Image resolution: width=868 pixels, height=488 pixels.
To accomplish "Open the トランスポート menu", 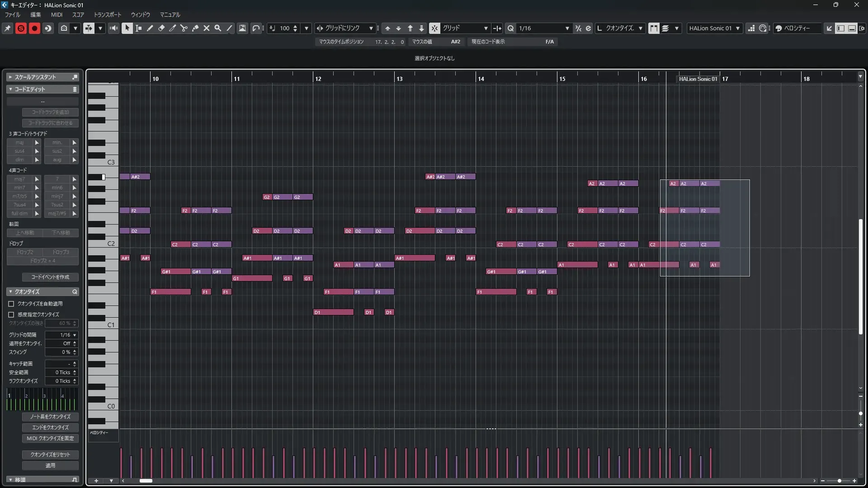I will click(107, 14).
